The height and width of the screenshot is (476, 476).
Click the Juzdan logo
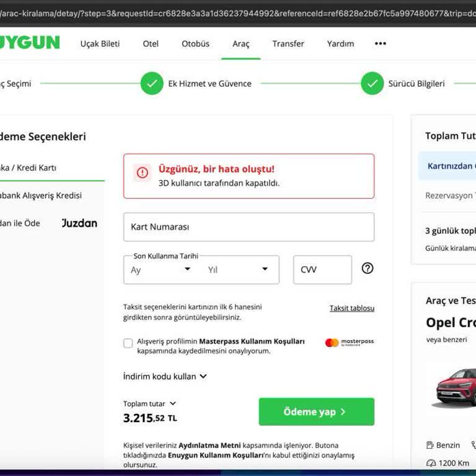[79, 223]
